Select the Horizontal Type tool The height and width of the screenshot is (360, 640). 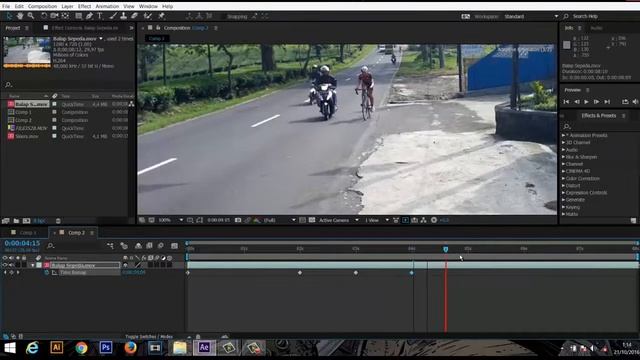(x=100, y=16)
